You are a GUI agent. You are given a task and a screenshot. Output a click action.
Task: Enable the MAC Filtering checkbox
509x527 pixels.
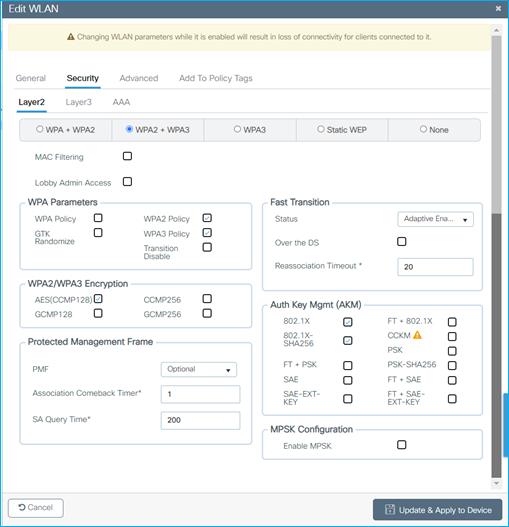[x=127, y=156]
